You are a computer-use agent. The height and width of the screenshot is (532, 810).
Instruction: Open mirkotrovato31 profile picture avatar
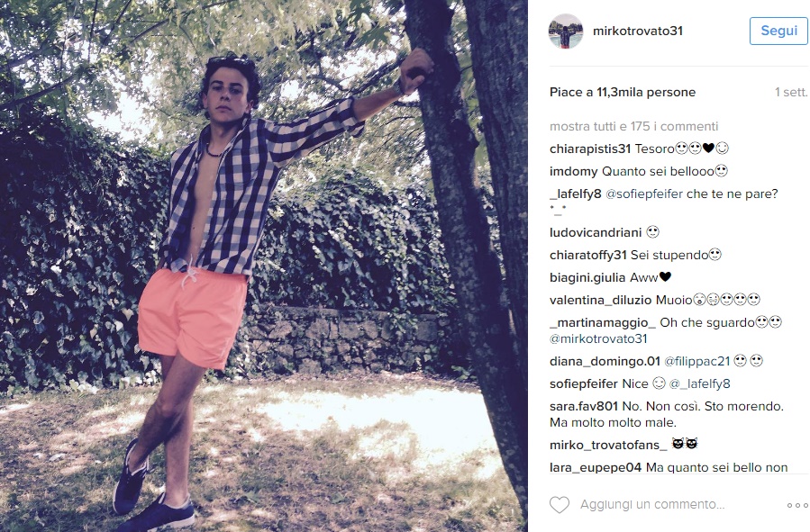(x=566, y=31)
